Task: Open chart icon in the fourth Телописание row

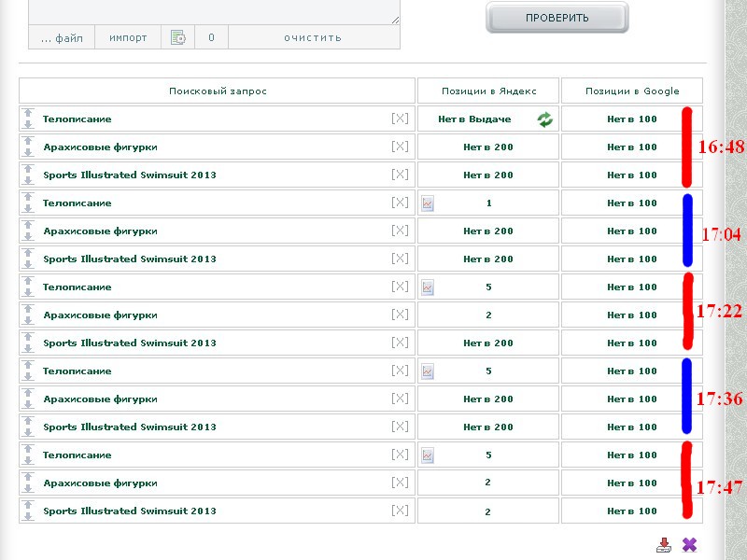Action: point(428,371)
